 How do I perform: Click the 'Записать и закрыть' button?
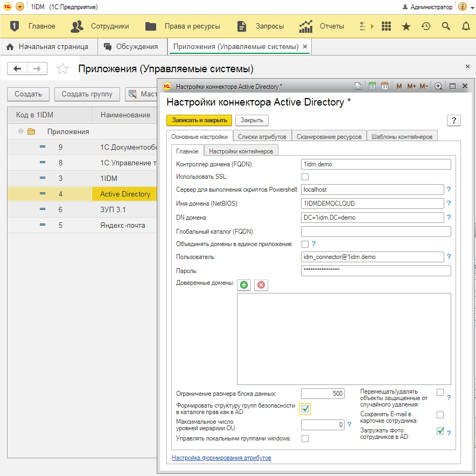tap(199, 120)
